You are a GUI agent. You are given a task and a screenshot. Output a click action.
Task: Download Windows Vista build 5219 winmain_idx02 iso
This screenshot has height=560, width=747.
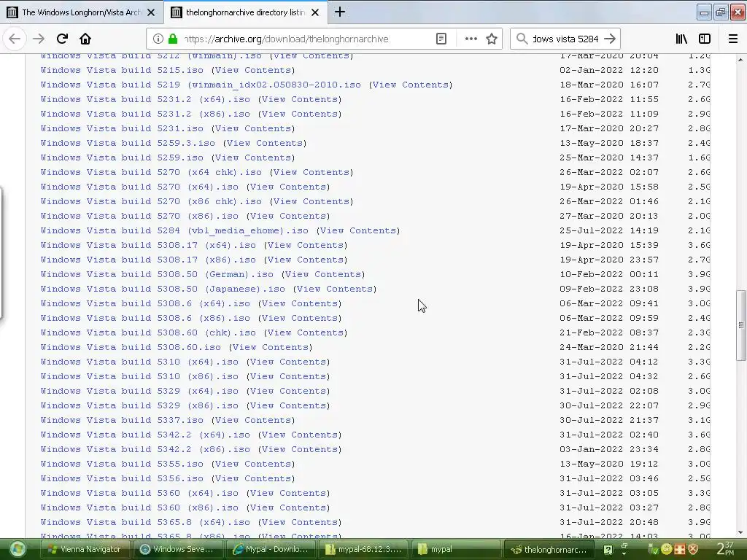pyautogui.click(x=201, y=85)
